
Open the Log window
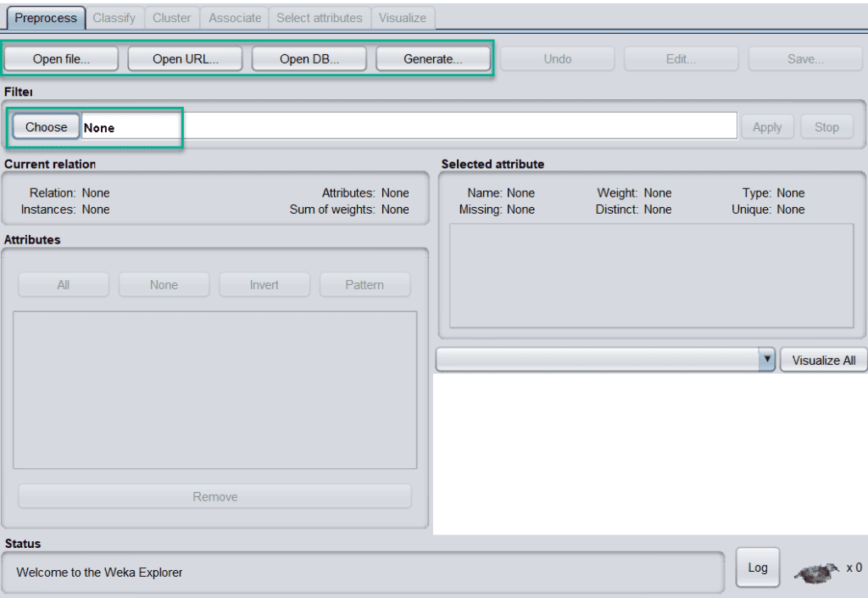757,567
